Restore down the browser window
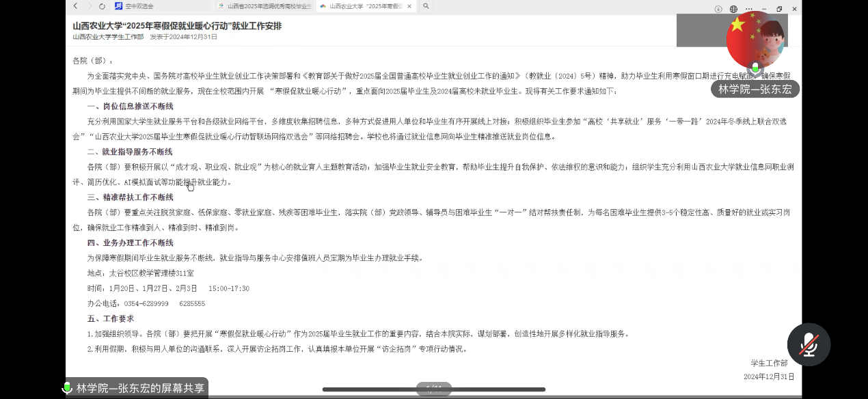 tap(779, 9)
